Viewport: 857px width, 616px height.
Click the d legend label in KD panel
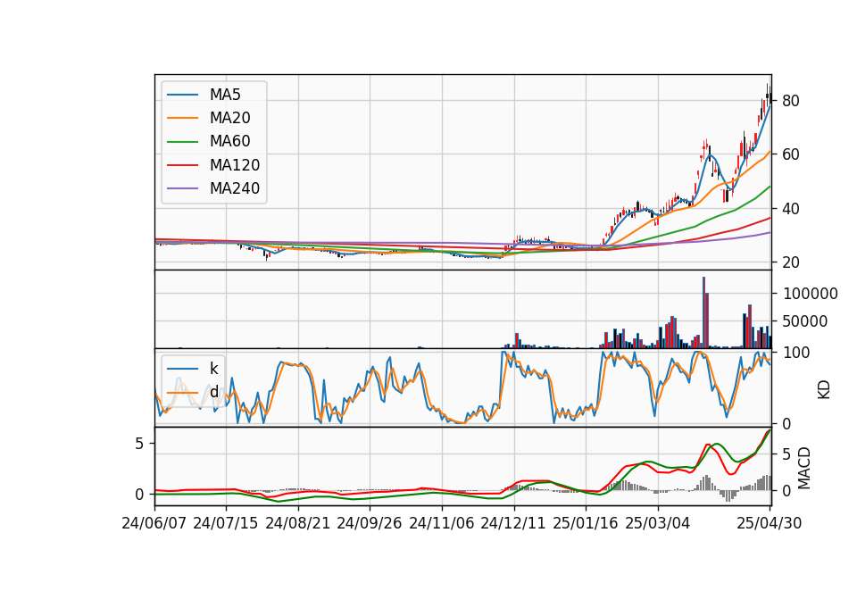214,391
